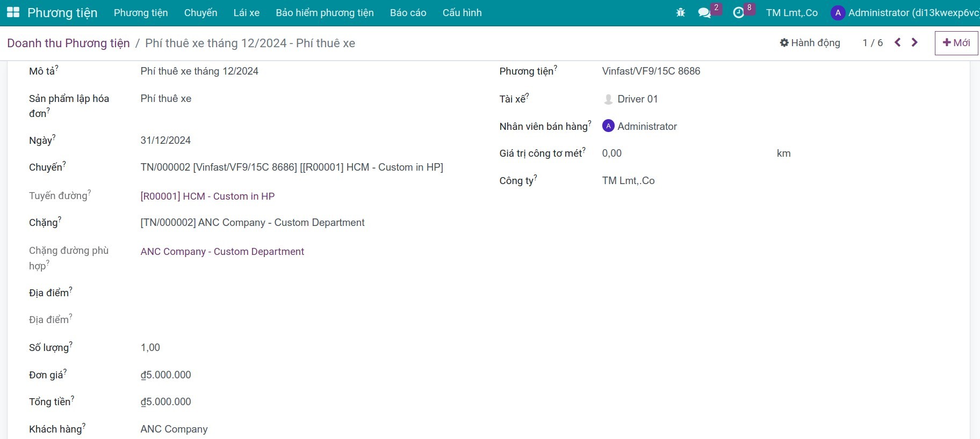Go back to Doanh thu Phương tiện breadcrumb
The width and height of the screenshot is (980, 439).
tap(69, 43)
